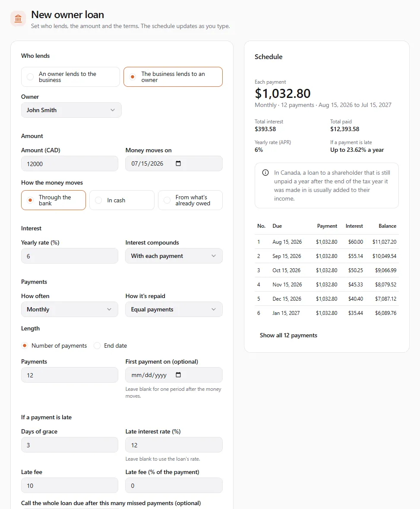
Task: Click the $1,032.80 each payment amount heading
Action: (283, 94)
